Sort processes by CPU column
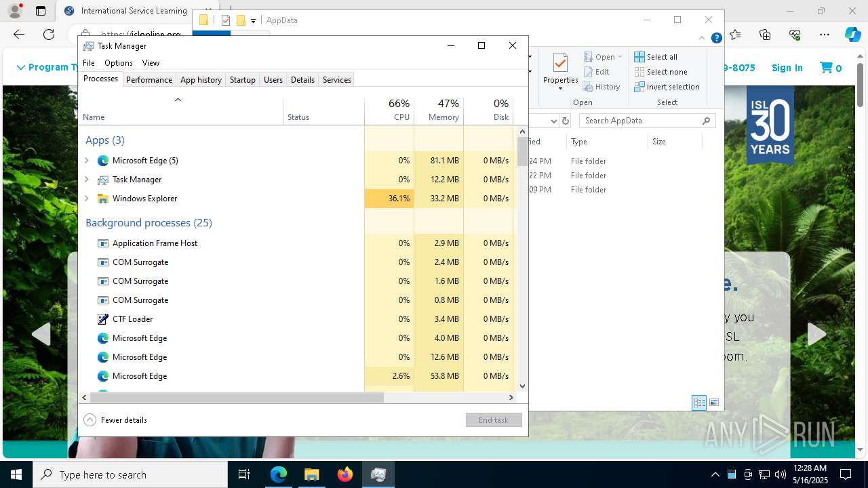868x488 pixels. [x=389, y=110]
